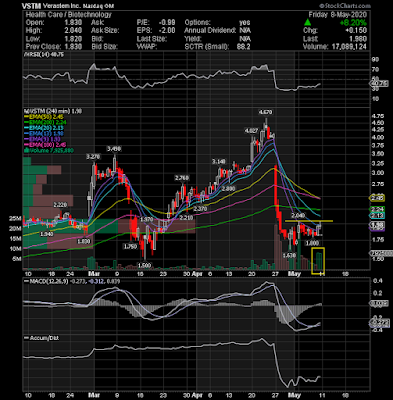
Task: Click the 2.760 price label
Action: [x=182, y=178]
